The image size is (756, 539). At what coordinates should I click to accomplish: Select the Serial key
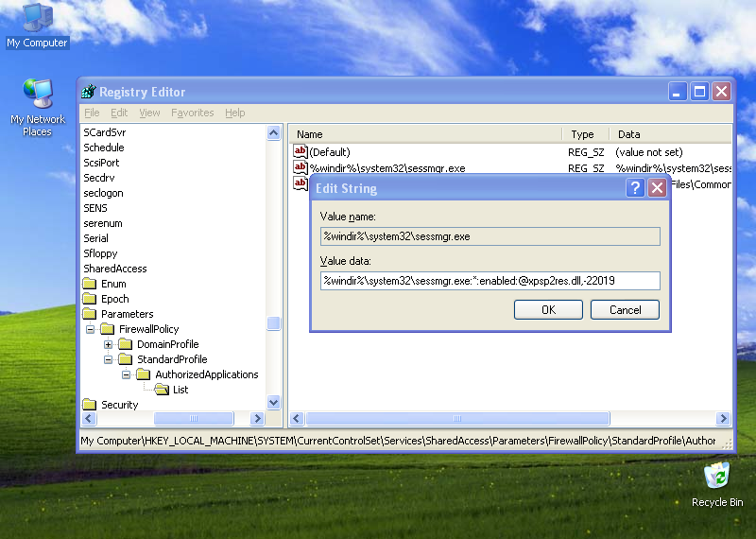click(x=96, y=238)
